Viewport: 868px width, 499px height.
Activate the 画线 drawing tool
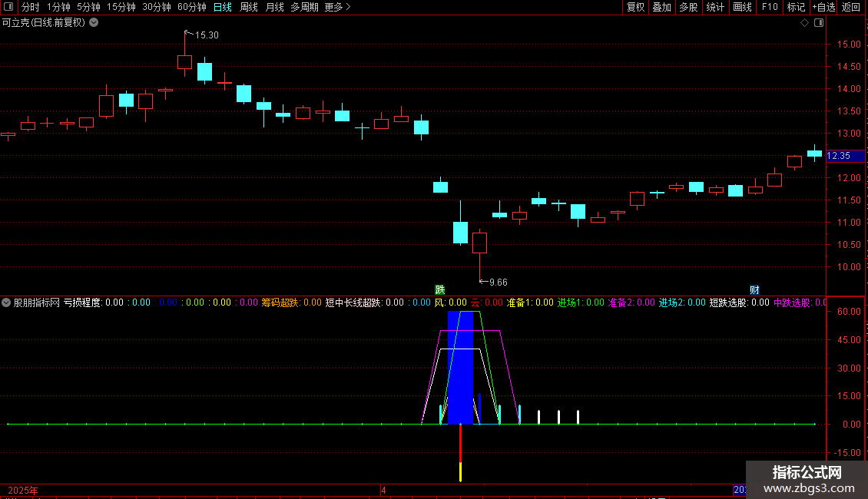tap(742, 7)
